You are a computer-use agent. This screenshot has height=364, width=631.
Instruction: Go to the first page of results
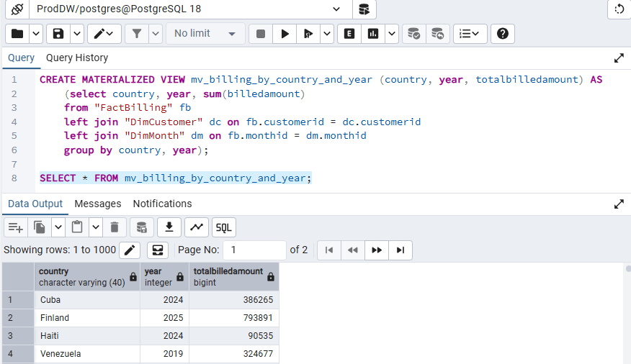(x=329, y=250)
